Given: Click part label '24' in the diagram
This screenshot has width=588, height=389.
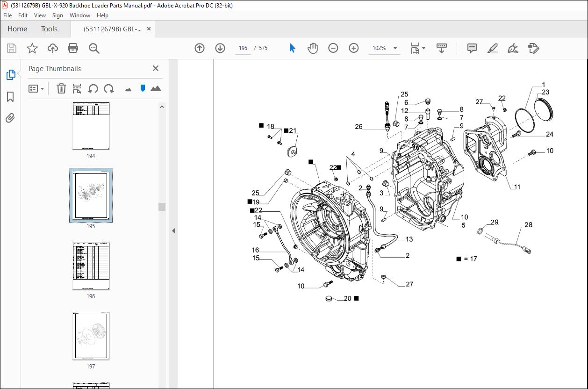Looking at the screenshot, I should coord(549,134).
